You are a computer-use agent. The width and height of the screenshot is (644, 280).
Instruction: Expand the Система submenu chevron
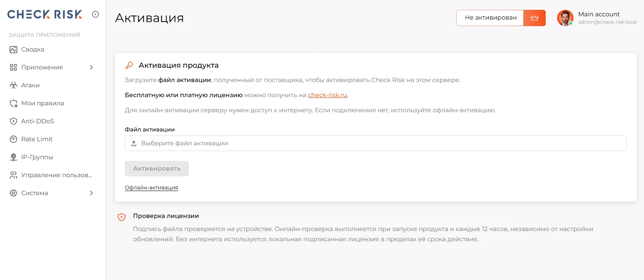tap(91, 193)
